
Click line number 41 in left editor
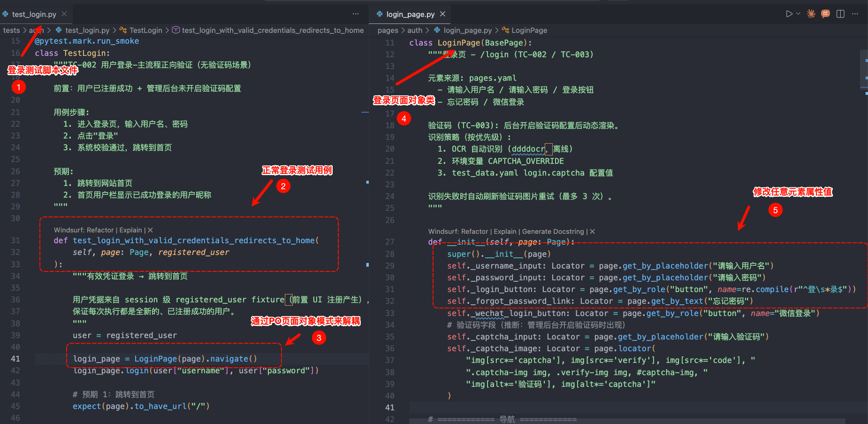click(15, 359)
